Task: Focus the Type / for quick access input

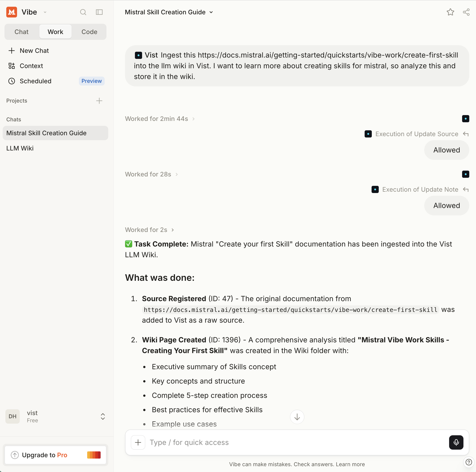Action: (297, 442)
